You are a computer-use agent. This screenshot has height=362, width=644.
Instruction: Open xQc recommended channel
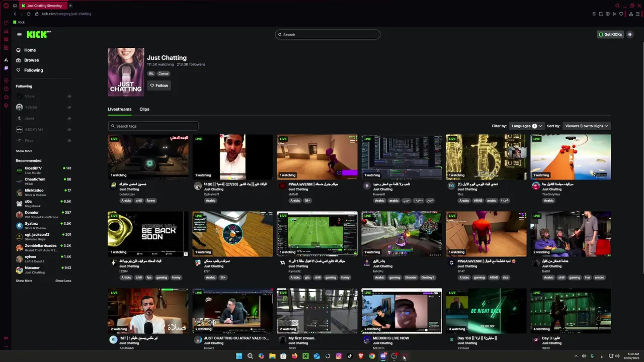click(x=43, y=204)
